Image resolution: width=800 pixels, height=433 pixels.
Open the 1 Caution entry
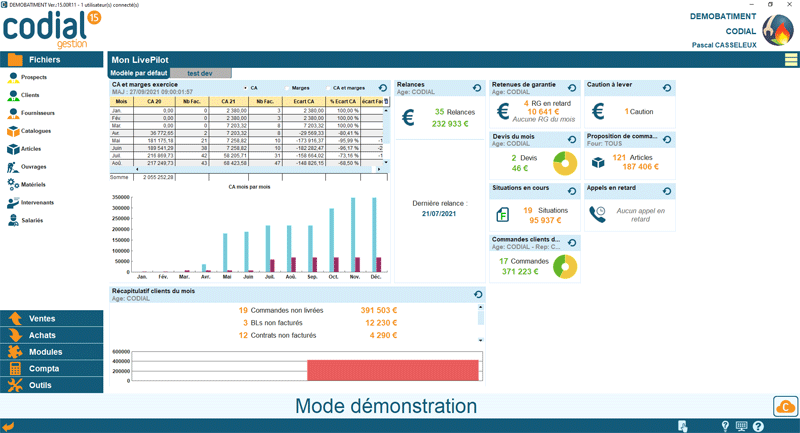(x=639, y=112)
